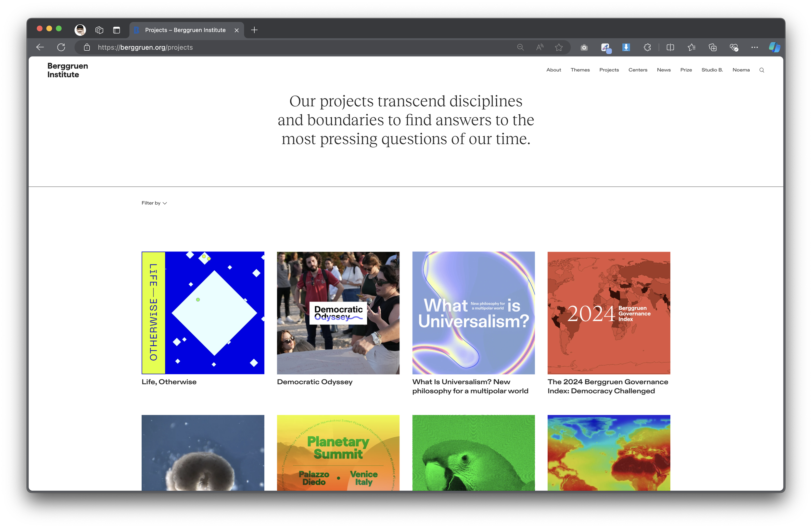This screenshot has width=812, height=528.
Task: Open the Democratic Odyssey project title link
Action: click(314, 382)
